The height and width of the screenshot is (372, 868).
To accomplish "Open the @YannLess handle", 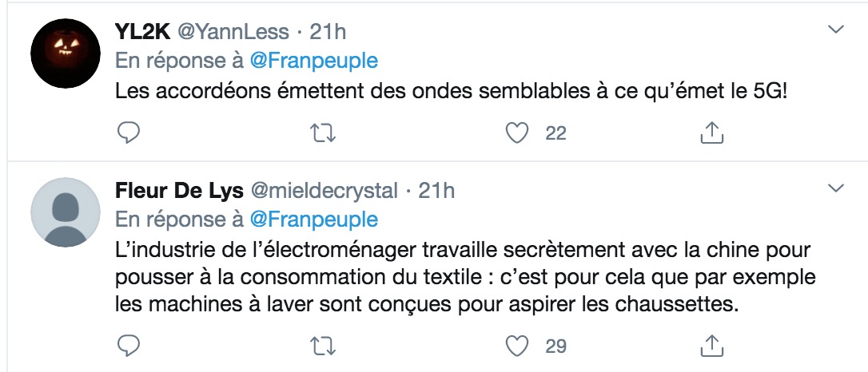I will tap(233, 32).
